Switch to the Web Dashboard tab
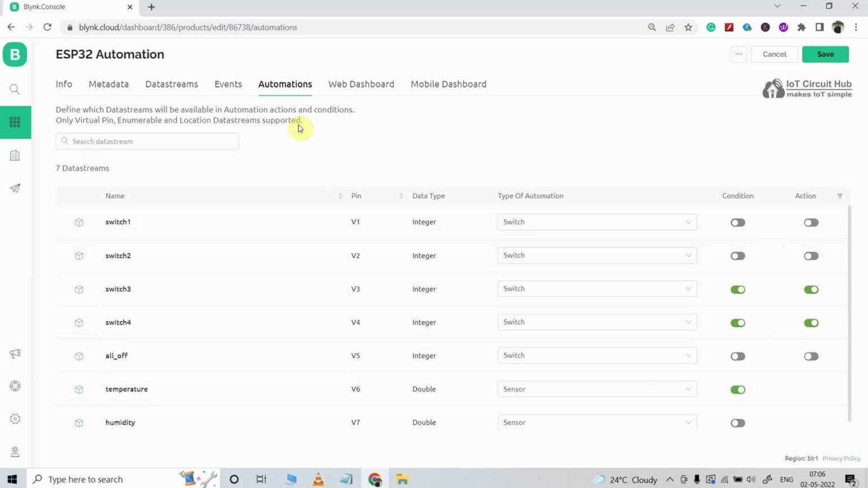 pyautogui.click(x=361, y=84)
